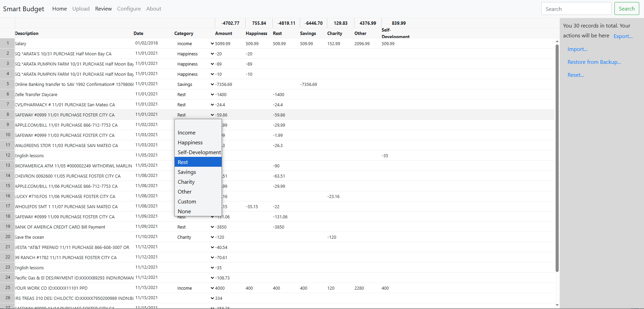Screen dimensions: 644x309
Task: Choose Happiness option in open dropdown
Action: point(190,143)
